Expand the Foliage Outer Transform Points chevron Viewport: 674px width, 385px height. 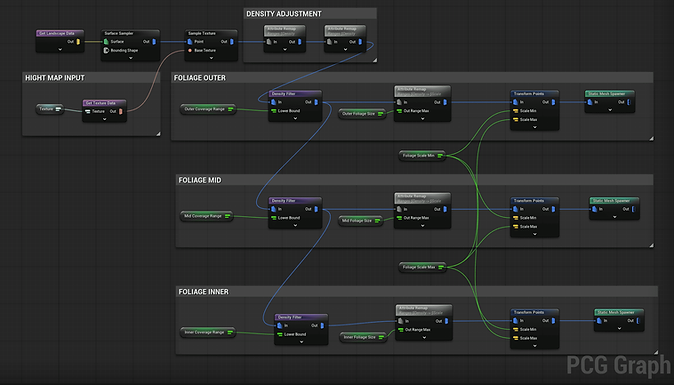pos(535,127)
